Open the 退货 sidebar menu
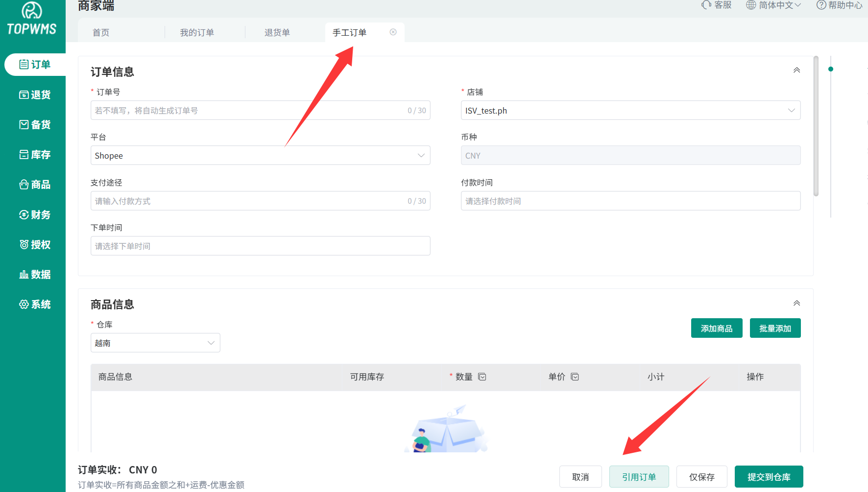Screen dimensions: 868x492 pyautogui.click(x=35, y=94)
